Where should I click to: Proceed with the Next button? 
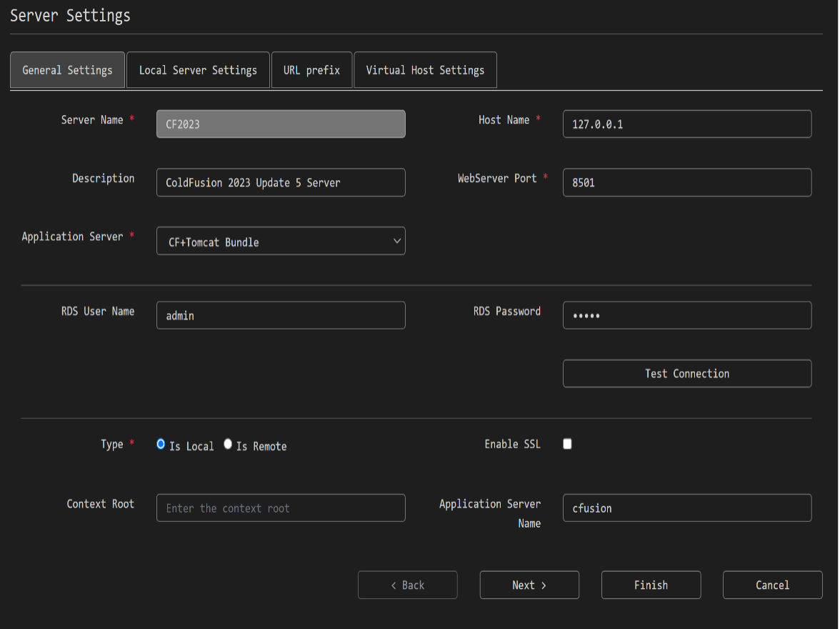click(529, 585)
